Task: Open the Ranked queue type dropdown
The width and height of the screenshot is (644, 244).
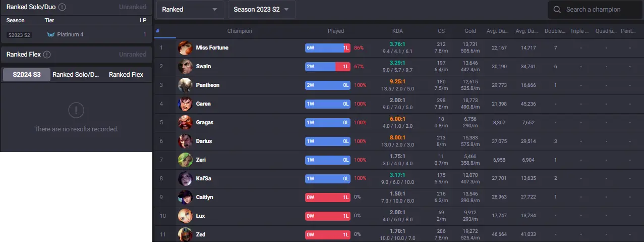Action: point(190,10)
